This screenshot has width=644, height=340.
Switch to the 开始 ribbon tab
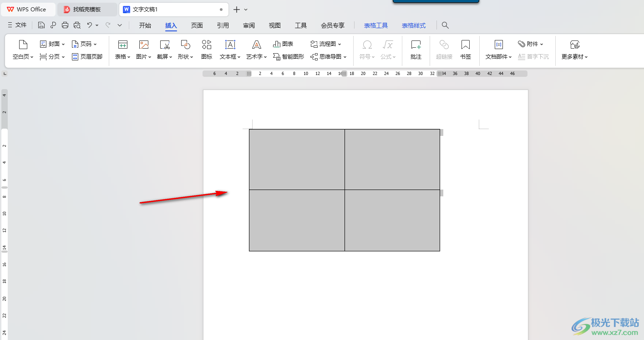[145, 25]
